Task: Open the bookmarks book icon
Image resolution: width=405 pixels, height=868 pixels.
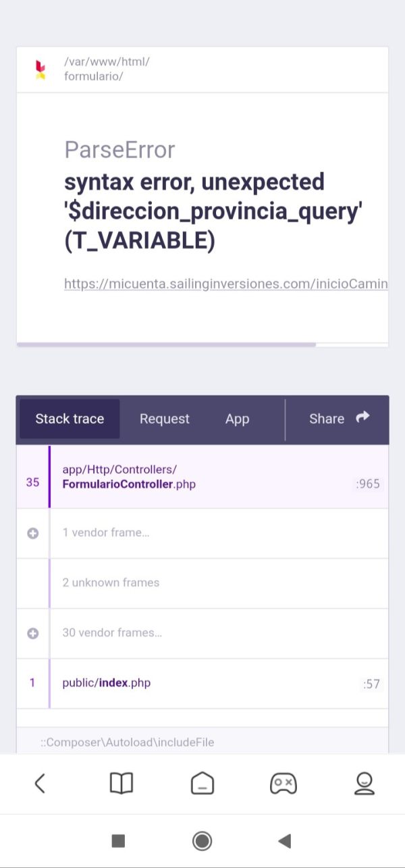Action: 122,783
